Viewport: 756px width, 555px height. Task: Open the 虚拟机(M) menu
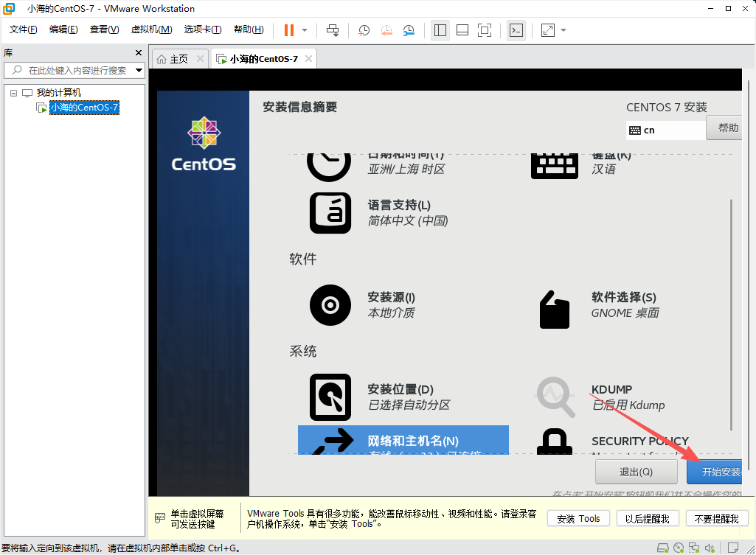click(151, 29)
